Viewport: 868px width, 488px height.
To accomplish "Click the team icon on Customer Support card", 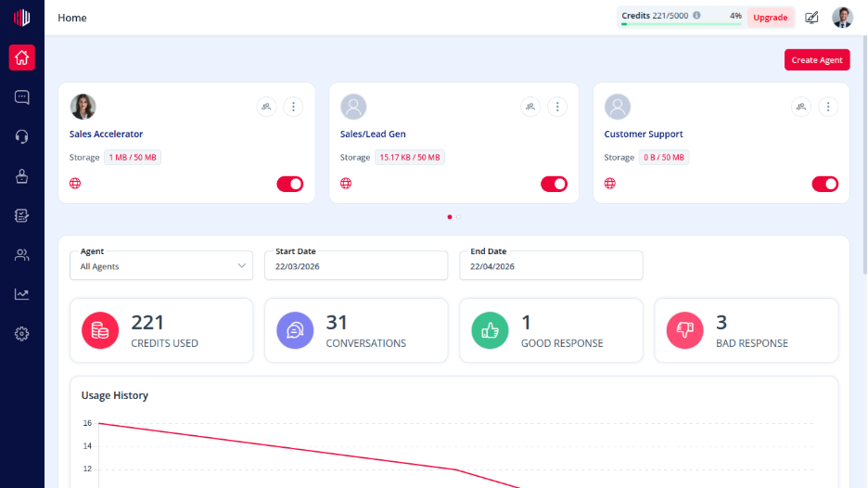I will click(x=801, y=107).
